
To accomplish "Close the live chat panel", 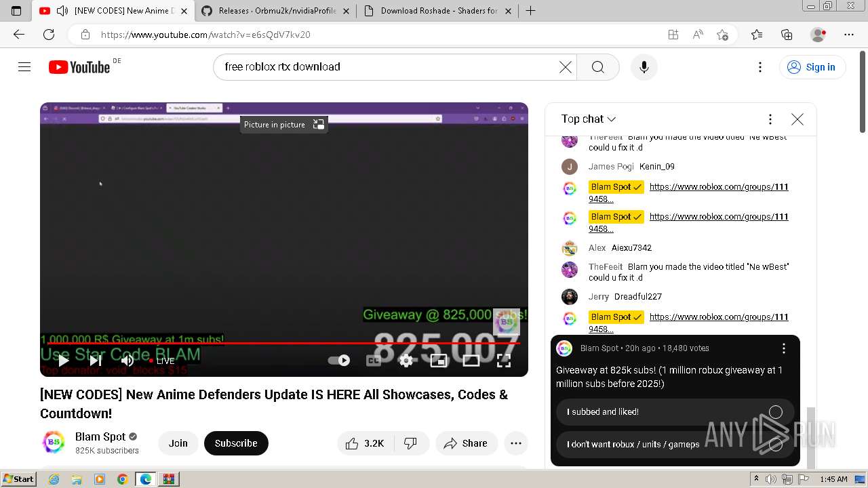I will tap(797, 119).
